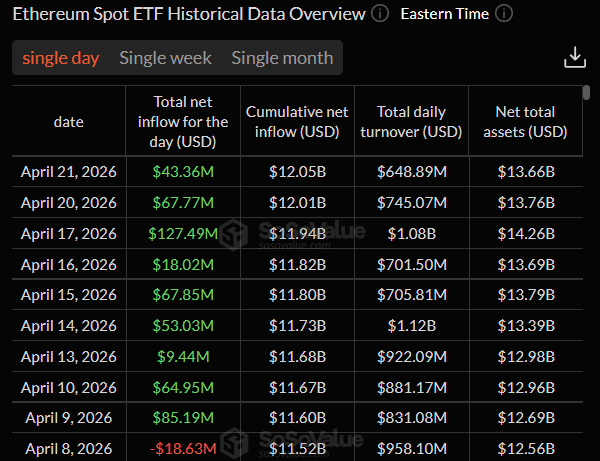Select the April 21, 2026 date cell
Screen dimensions: 600x461
(69, 171)
